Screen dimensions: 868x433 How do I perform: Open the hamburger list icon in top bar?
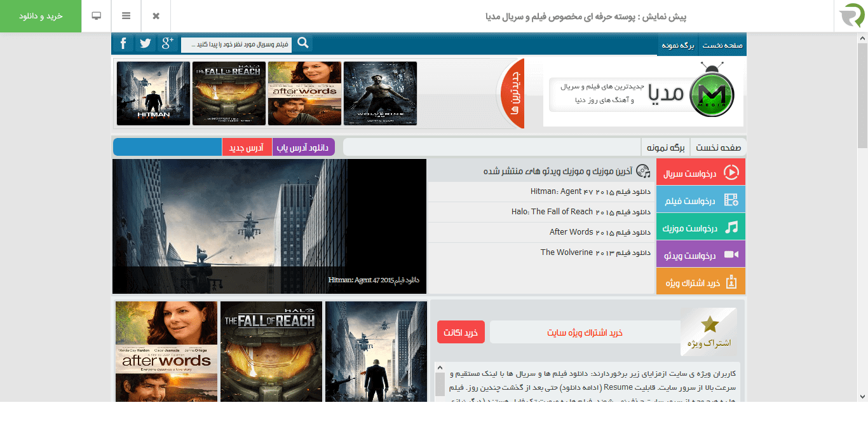[126, 16]
